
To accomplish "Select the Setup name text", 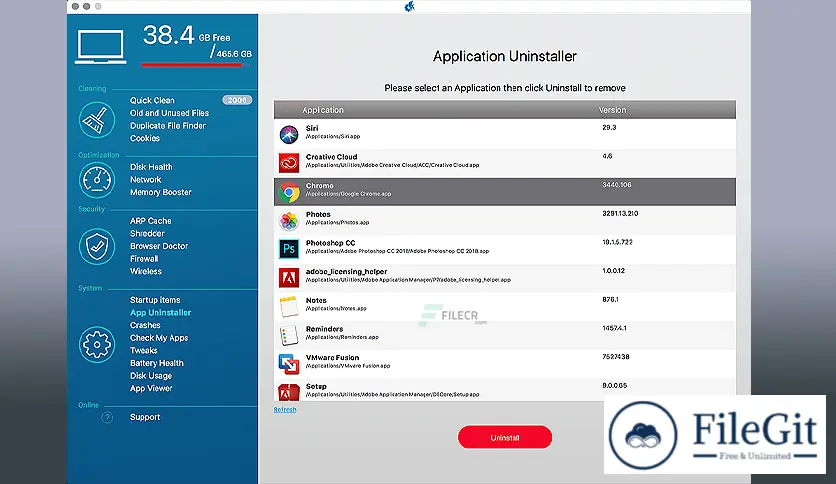I will pyautogui.click(x=316, y=386).
